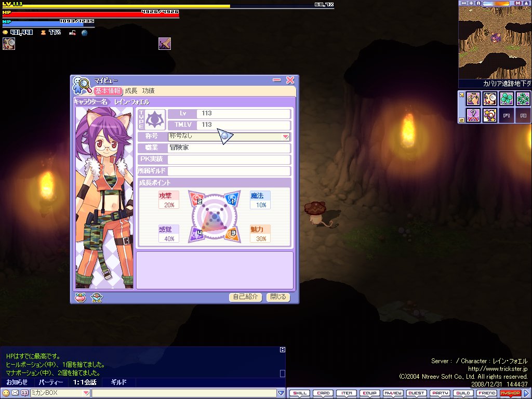Use the question mark quickslot skill icon
The height and width of the screenshot is (399, 532).
[x=473, y=115]
